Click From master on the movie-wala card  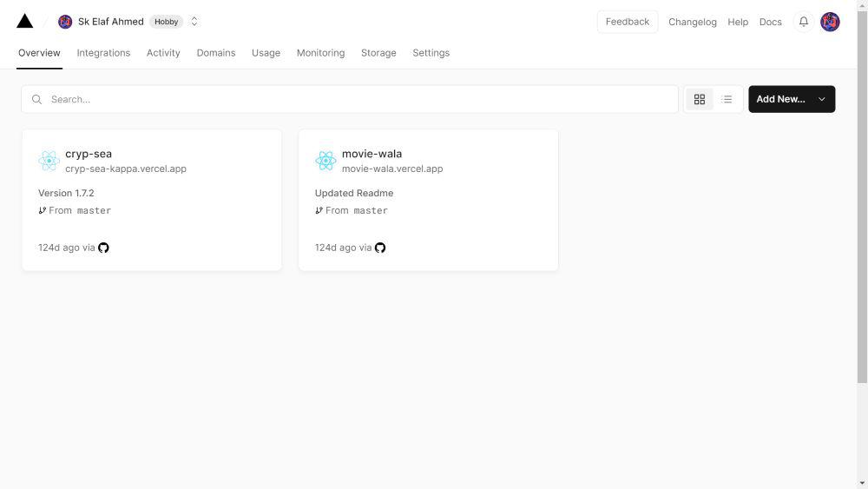[357, 210]
